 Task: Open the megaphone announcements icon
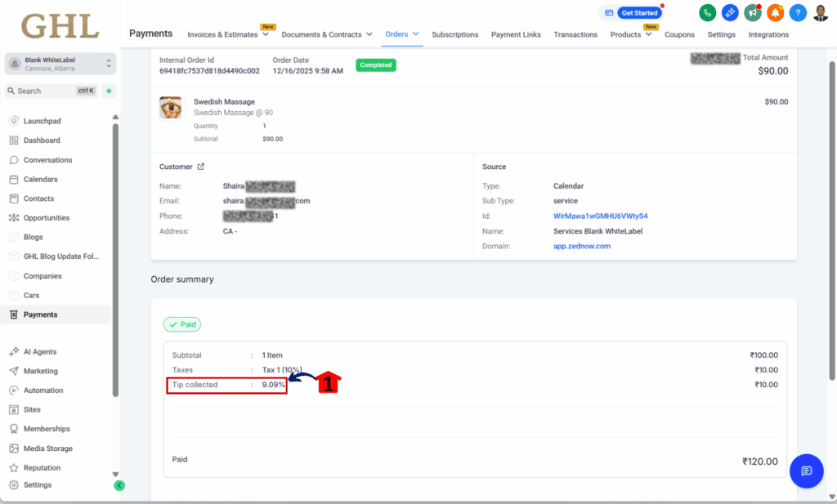[753, 13]
